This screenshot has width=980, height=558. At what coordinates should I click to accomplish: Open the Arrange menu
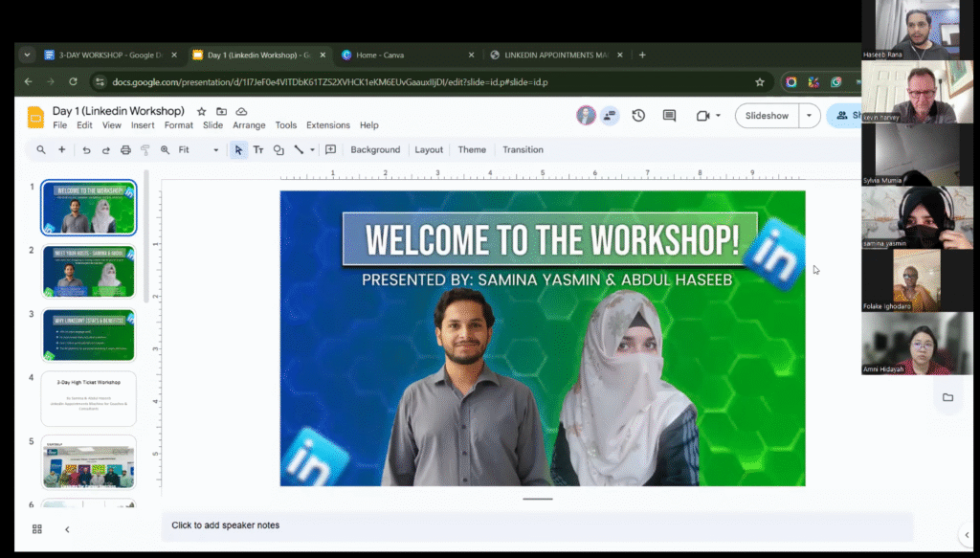249,125
